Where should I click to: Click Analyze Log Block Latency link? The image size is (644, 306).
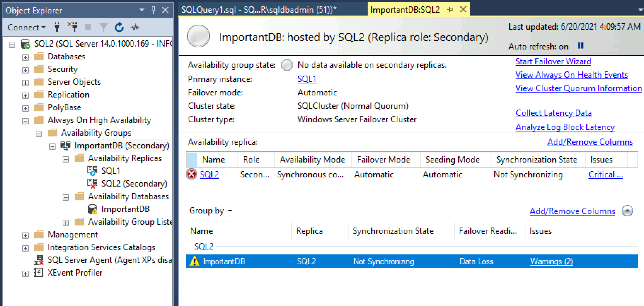point(565,127)
